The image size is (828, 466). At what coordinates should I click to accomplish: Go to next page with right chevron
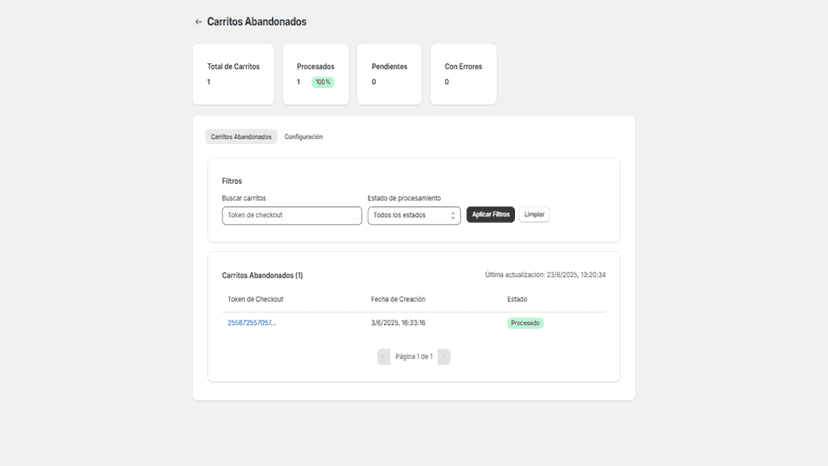[x=444, y=357]
